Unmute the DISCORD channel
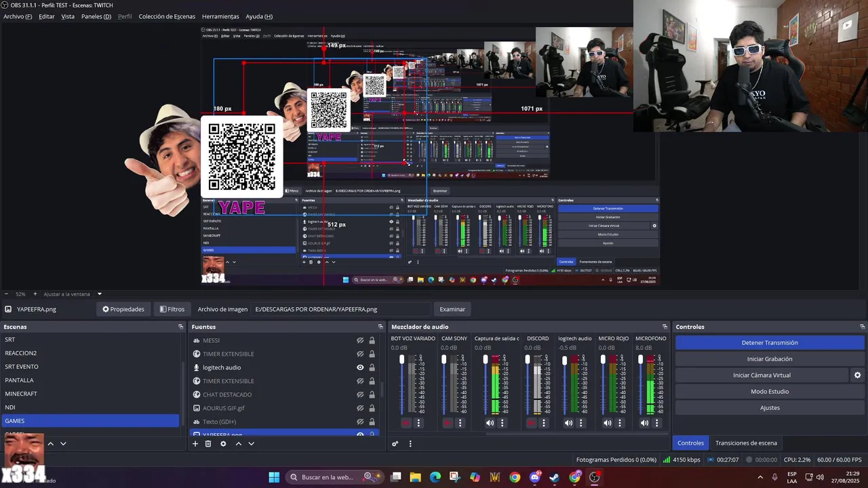868x488 pixels. point(531,423)
